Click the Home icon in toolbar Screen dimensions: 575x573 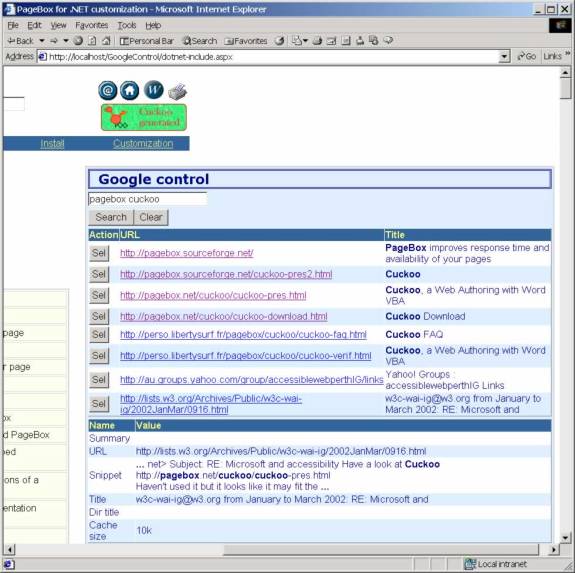(106, 41)
